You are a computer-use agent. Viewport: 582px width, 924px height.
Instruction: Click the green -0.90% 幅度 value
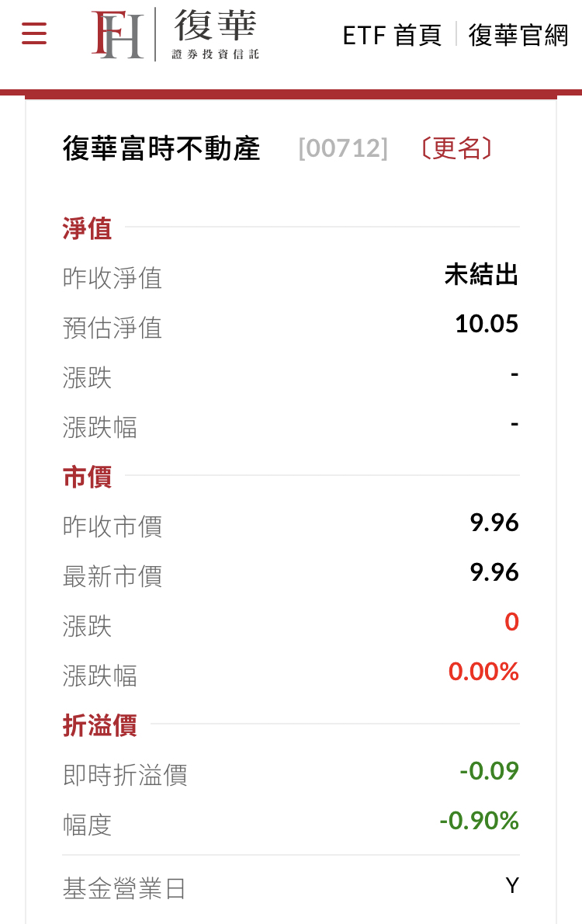pyautogui.click(x=479, y=821)
